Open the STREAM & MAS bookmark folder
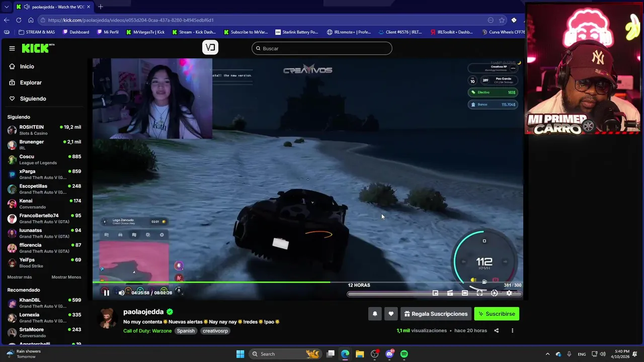The image size is (644, 362). pyautogui.click(x=37, y=32)
